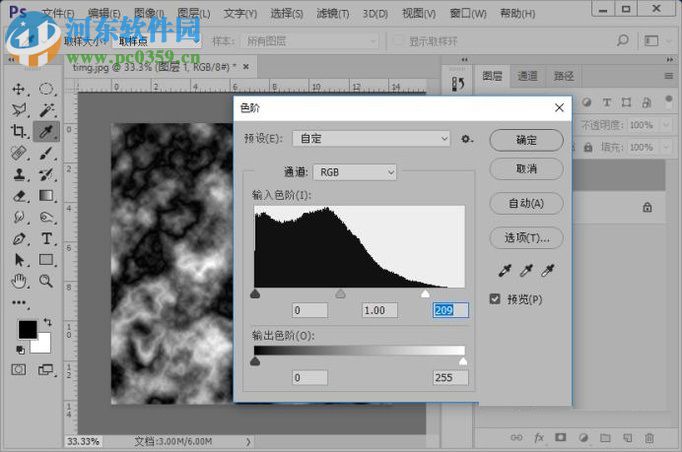The image size is (682, 452).
Task: Change the screen mode
Action: tap(46, 370)
